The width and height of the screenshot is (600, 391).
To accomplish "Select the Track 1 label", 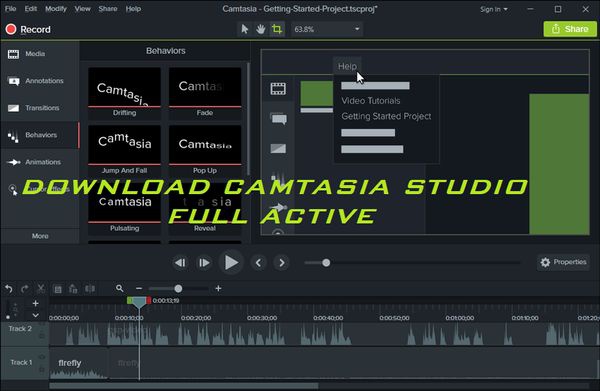I will coord(21,362).
